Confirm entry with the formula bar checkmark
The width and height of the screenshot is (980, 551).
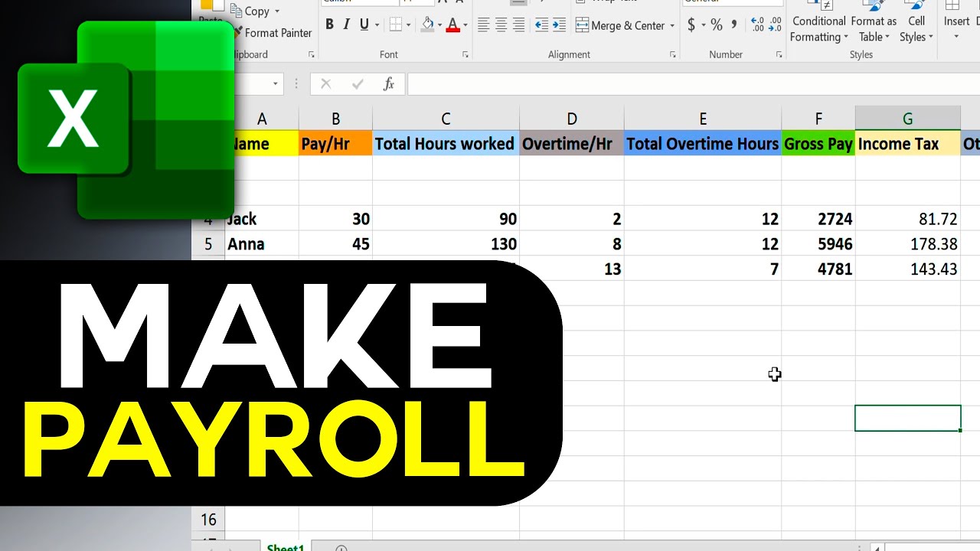(358, 84)
